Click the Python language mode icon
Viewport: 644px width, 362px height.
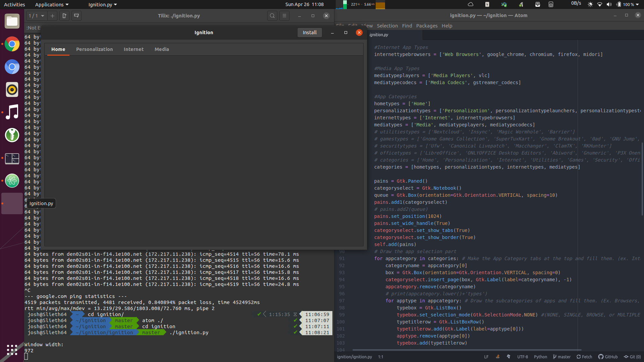pyautogui.click(x=540, y=357)
